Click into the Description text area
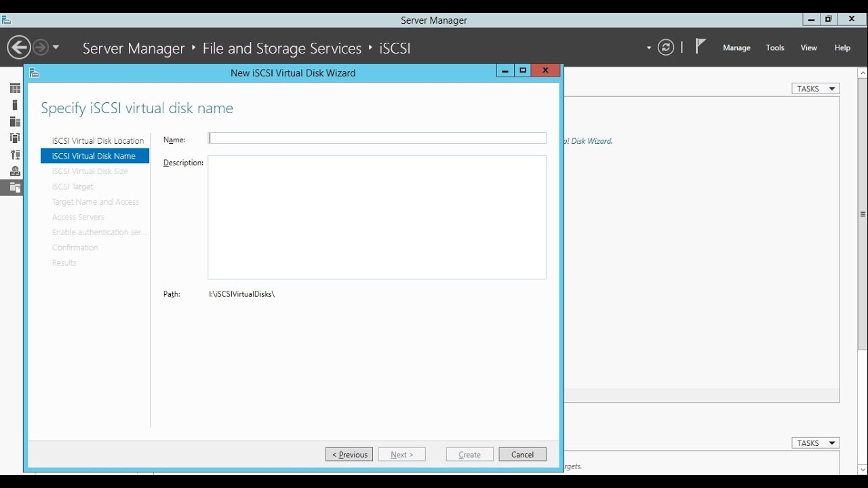Screen dimensions: 868x488 377,218
